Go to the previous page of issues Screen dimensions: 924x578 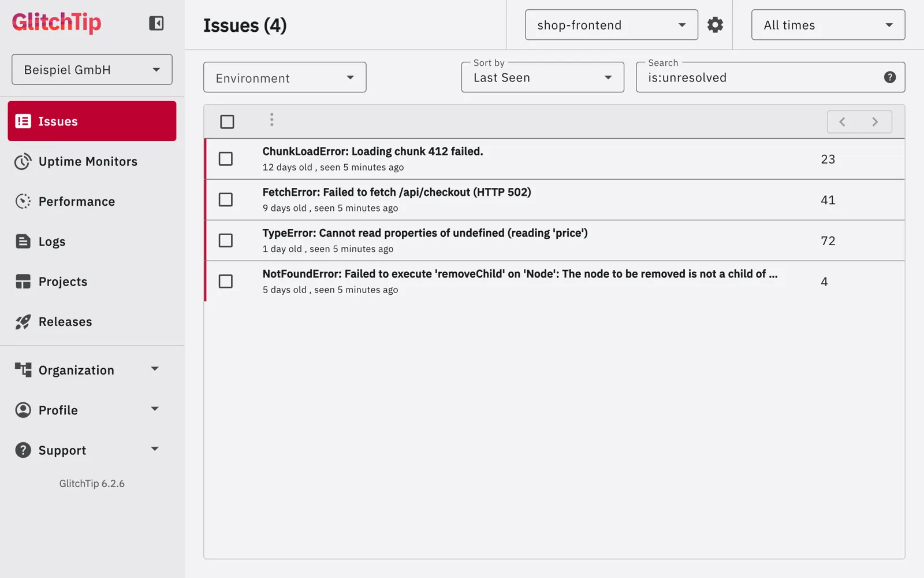click(843, 122)
